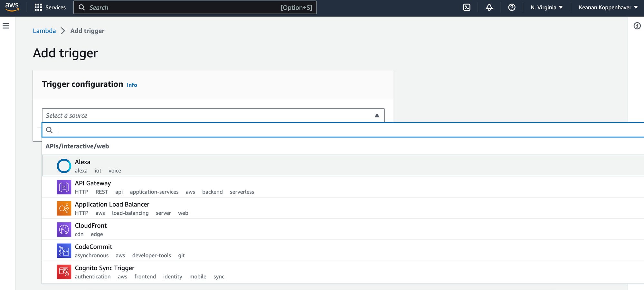Click the Trigger configuration heading
Image resolution: width=644 pixels, height=290 pixels.
click(82, 84)
